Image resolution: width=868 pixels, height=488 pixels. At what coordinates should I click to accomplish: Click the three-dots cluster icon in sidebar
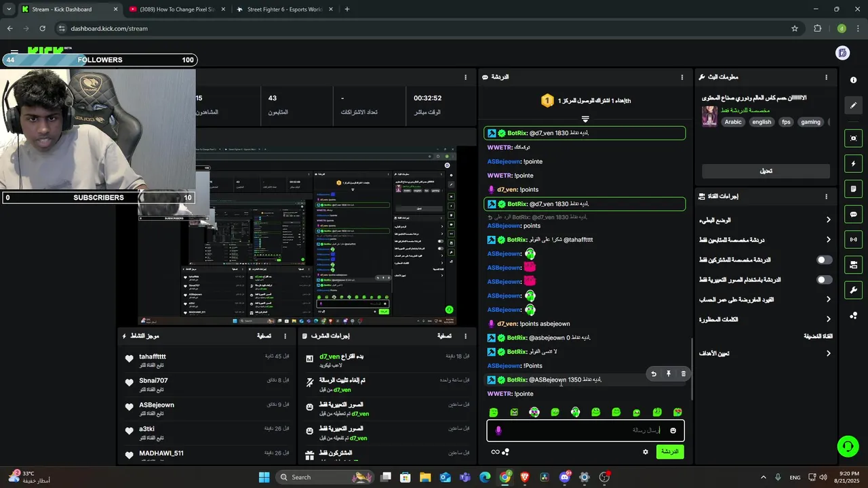point(853,316)
